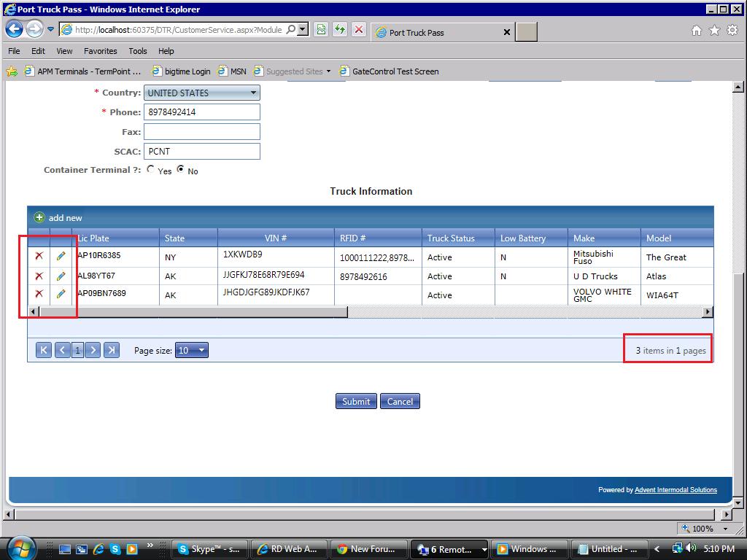Click the Skype icon in quick launch

click(115, 549)
